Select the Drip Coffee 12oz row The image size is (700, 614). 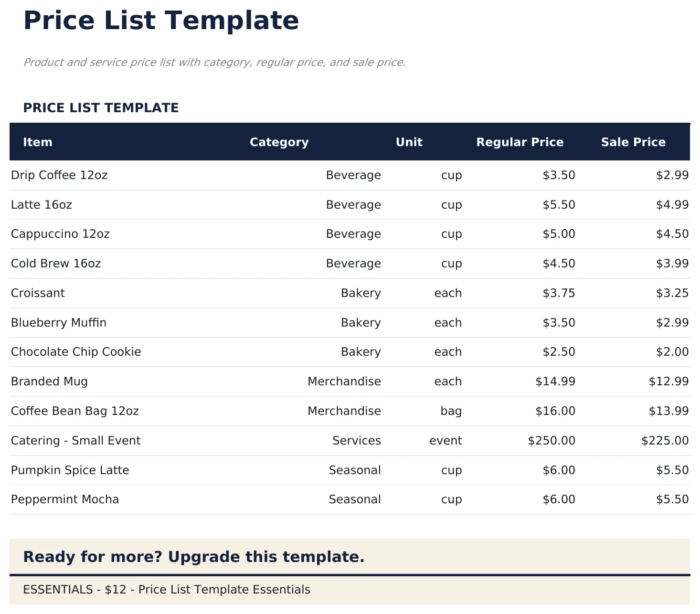[59, 175]
